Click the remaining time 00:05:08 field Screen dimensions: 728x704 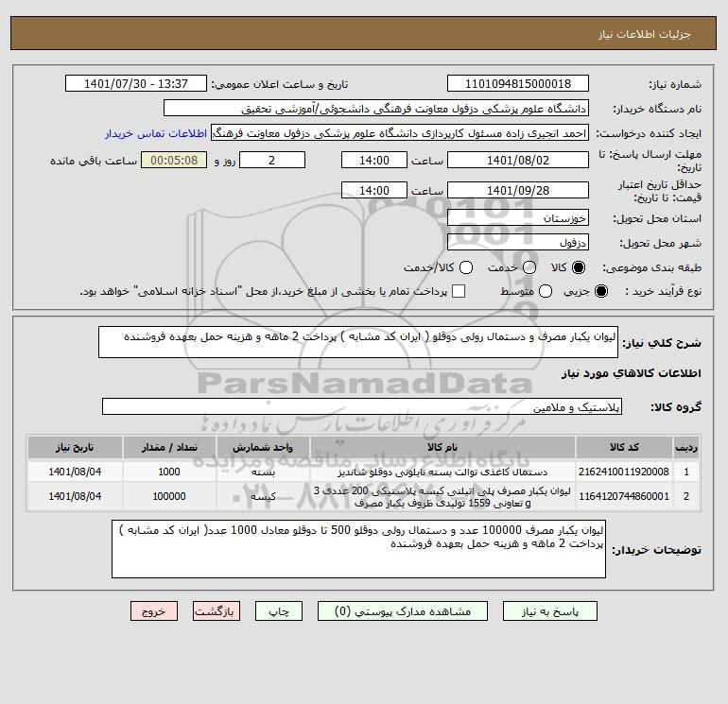pyautogui.click(x=174, y=160)
